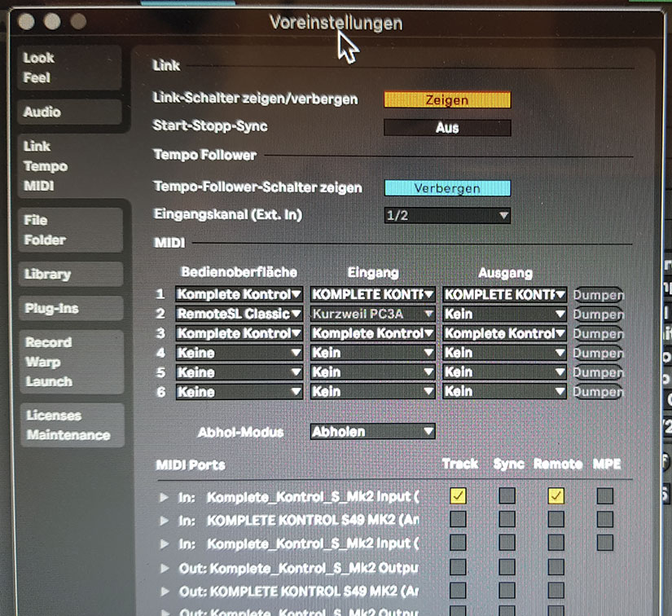Enable Sync for Out: KOMPLETE KONTROL S49 MK2

(x=507, y=590)
